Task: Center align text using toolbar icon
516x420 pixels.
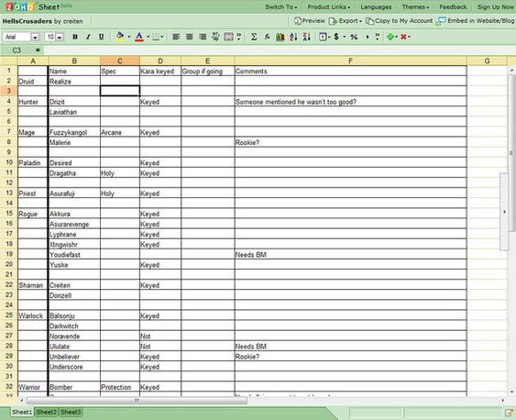Action: click(189, 37)
